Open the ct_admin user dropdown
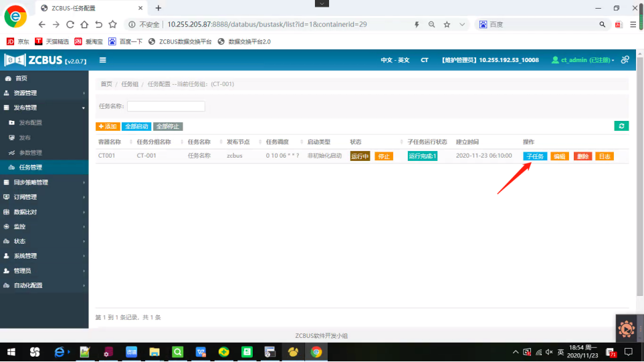 (x=582, y=60)
